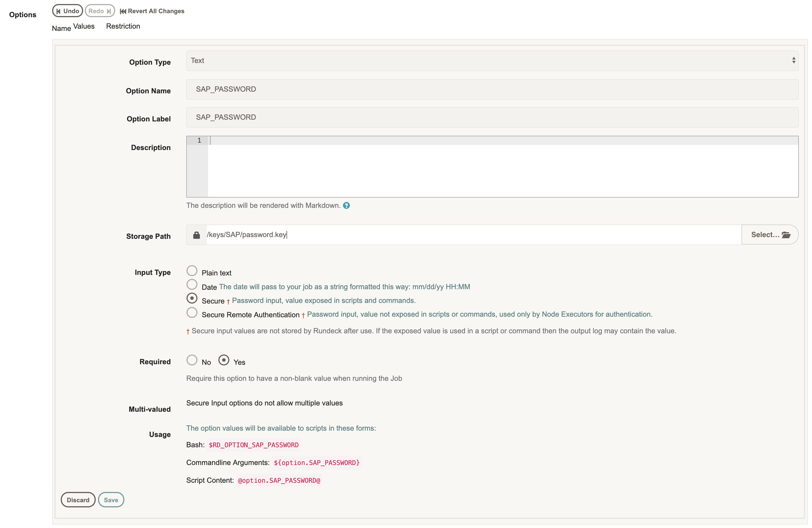The image size is (812, 528).
Task: Click the Values column header
Action: pos(84,26)
